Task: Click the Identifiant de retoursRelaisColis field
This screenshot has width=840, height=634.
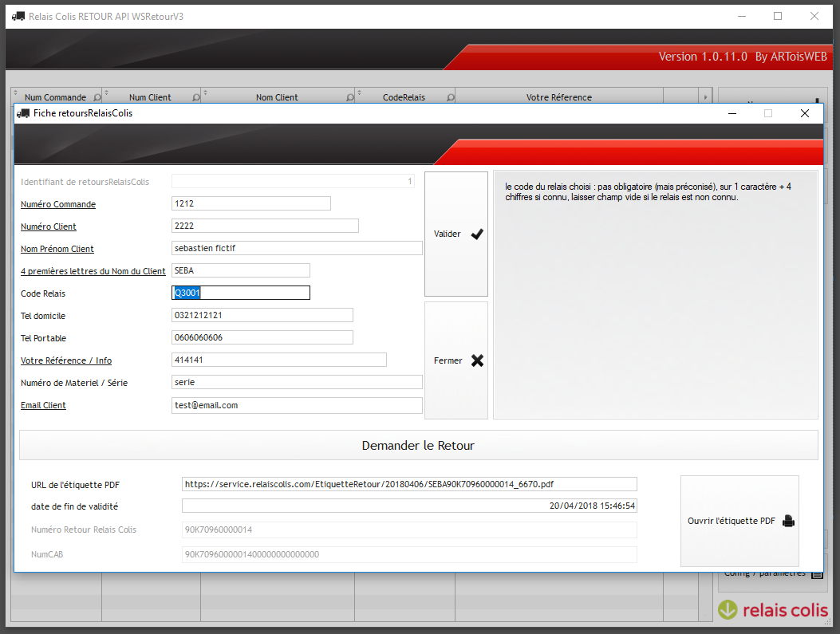Action: click(293, 181)
